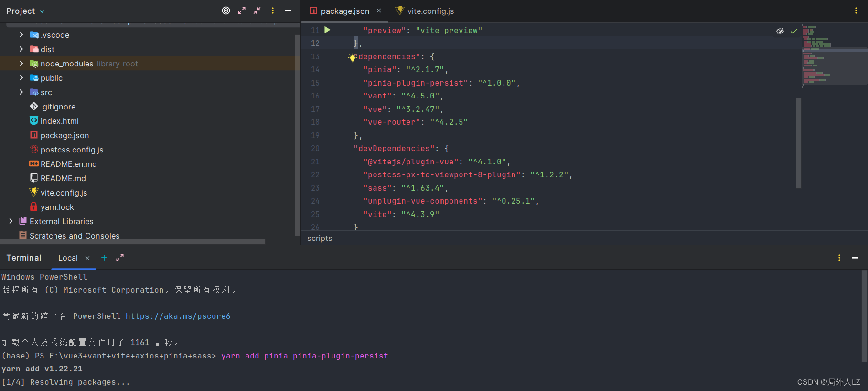Image resolution: width=868 pixels, height=391 pixels.
Task: Toggle the reader mode eye icon
Action: tap(780, 31)
